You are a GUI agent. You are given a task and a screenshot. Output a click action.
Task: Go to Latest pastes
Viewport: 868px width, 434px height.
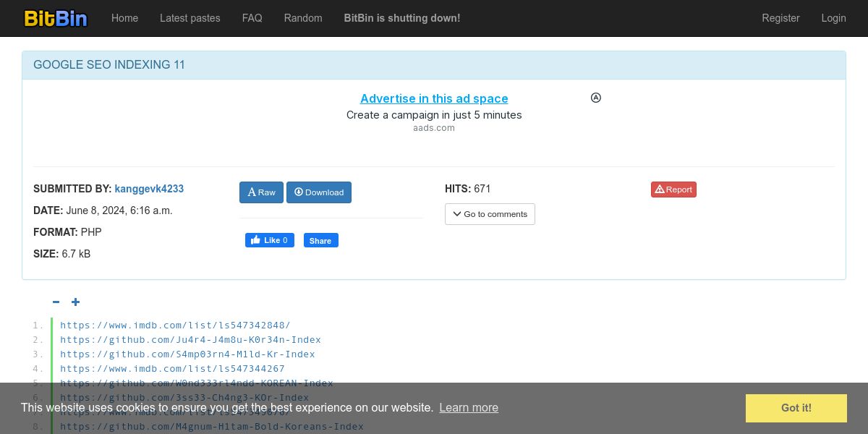[190, 18]
